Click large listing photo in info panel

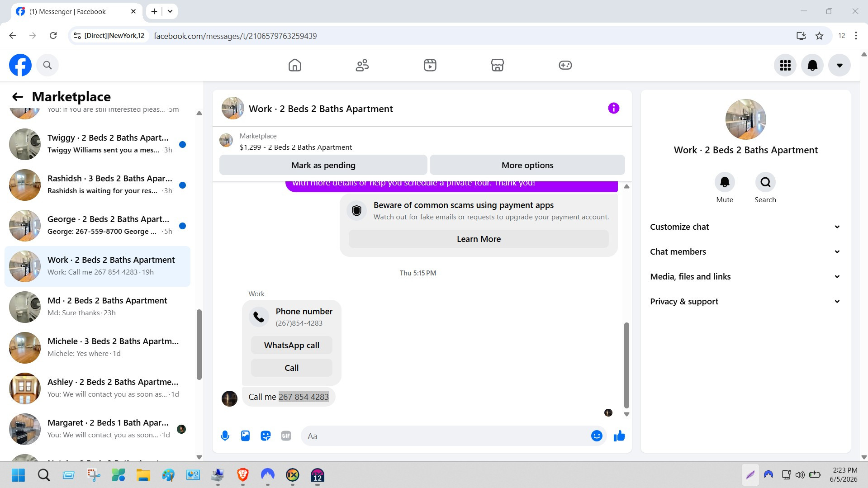(746, 119)
